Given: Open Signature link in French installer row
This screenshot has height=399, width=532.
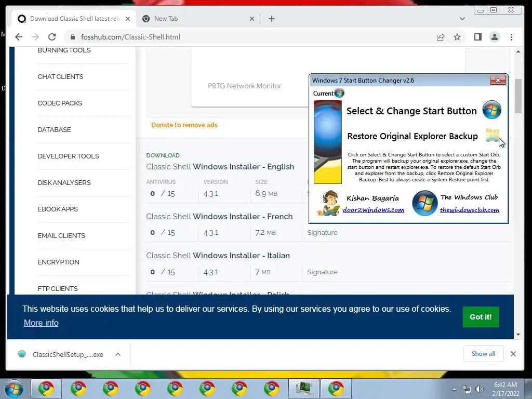Looking at the screenshot, I should click(322, 233).
